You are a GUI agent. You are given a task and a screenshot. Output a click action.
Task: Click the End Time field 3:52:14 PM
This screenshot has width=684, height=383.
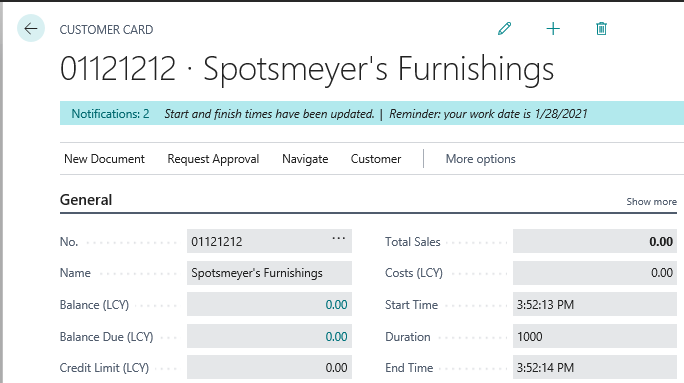[595, 368]
